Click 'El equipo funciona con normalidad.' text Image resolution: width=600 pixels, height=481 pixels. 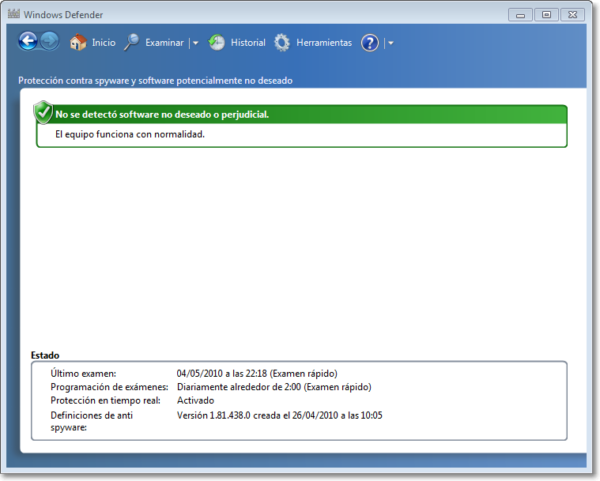tap(130, 134)
